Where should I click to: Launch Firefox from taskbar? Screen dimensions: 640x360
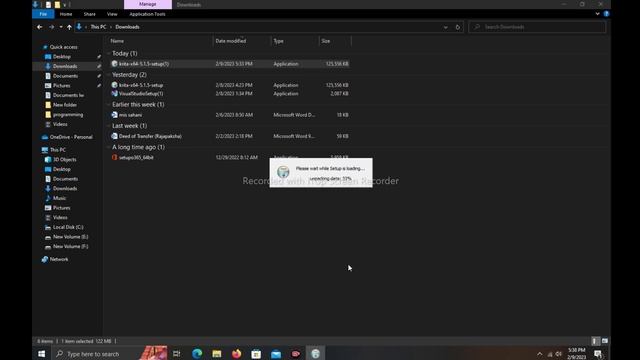click(236, 353)
